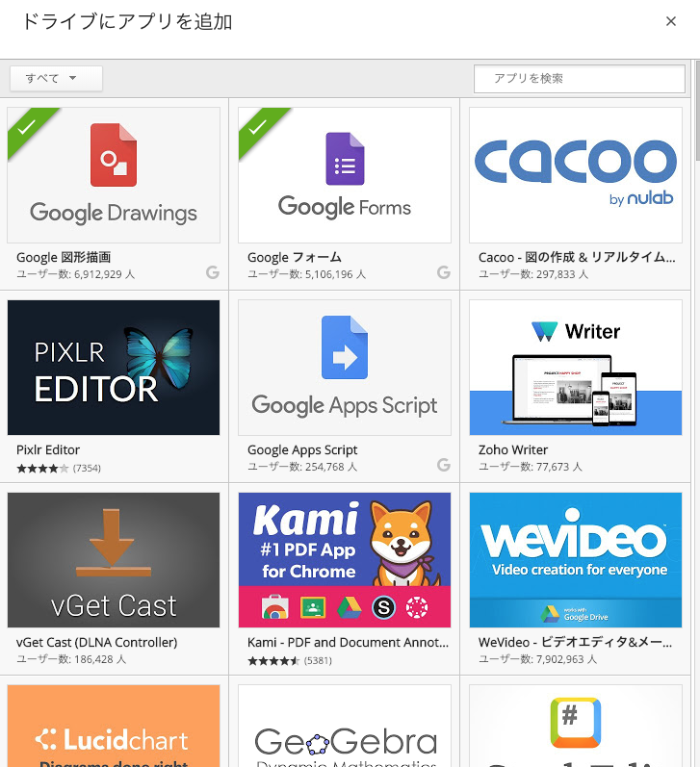The width and height of the screenshot is (700, 767).
Task: Open the すべて category dropdown
Action: 56,78
